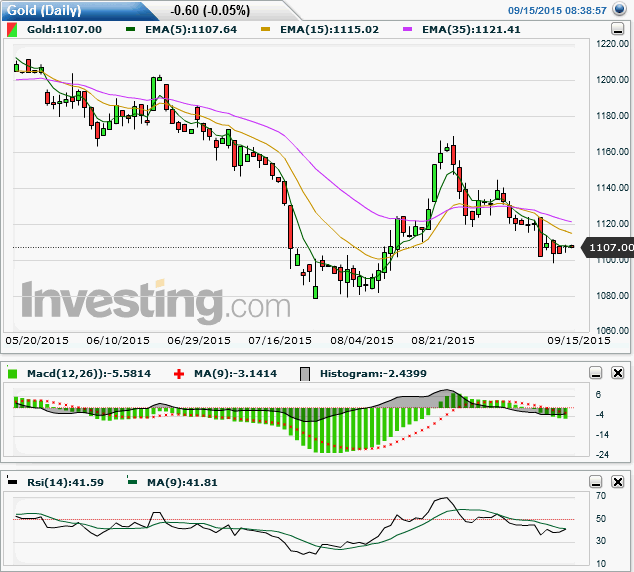This screenshot has height=572, width=634.
Task: Click the 07/16/2015 date axis label
Action: (280, 340)
